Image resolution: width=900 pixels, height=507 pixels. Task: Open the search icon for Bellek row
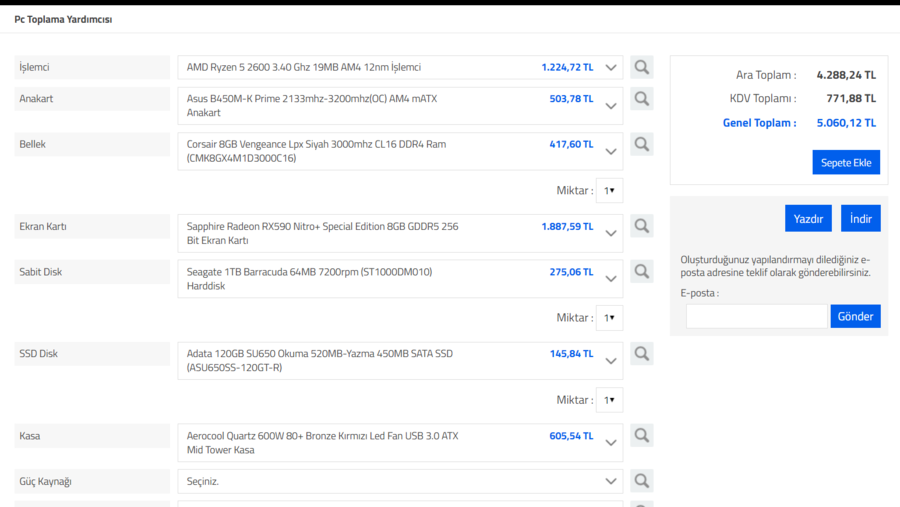(641, 144)
